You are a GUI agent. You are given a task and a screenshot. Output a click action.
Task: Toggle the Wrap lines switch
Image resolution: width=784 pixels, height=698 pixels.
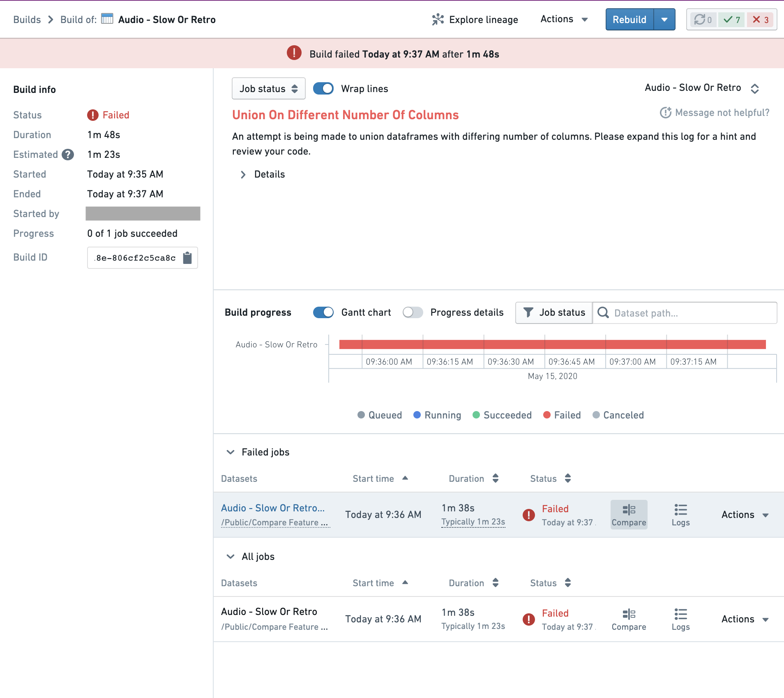[323, 89]
